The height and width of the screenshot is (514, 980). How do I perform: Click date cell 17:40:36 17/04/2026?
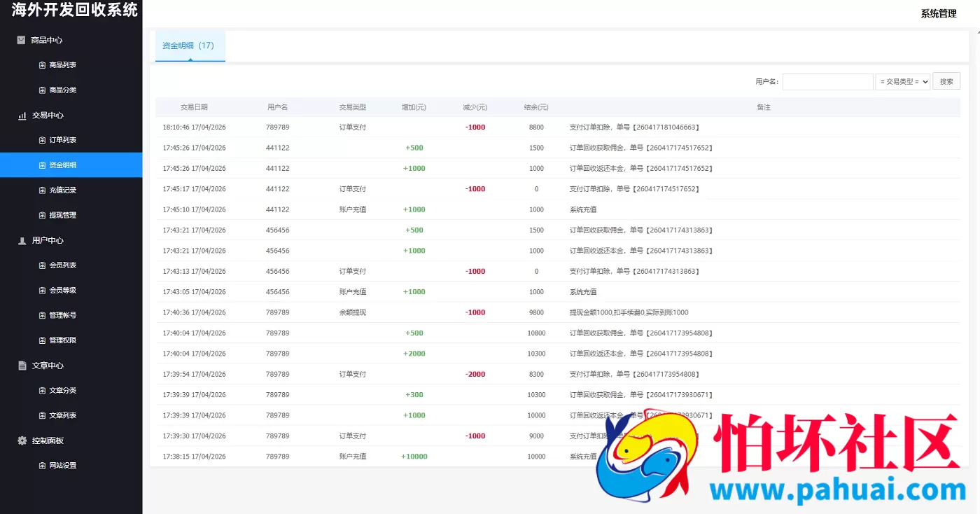194,312
